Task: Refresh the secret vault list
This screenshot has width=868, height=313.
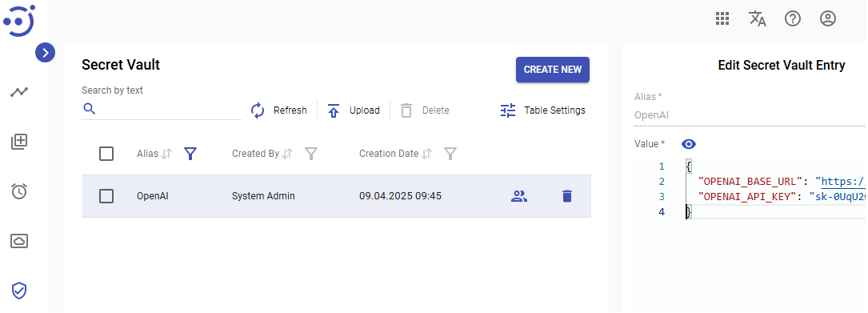Action: (x=278, y=110)
